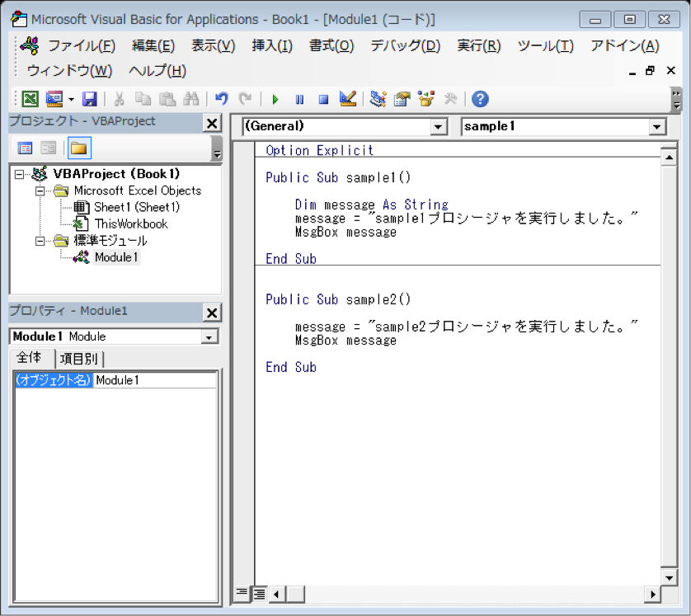Open the sample1 procedure dropdown
Image resolution: width=691 pixels, height=616 pixels.
(x=656, y=127)
